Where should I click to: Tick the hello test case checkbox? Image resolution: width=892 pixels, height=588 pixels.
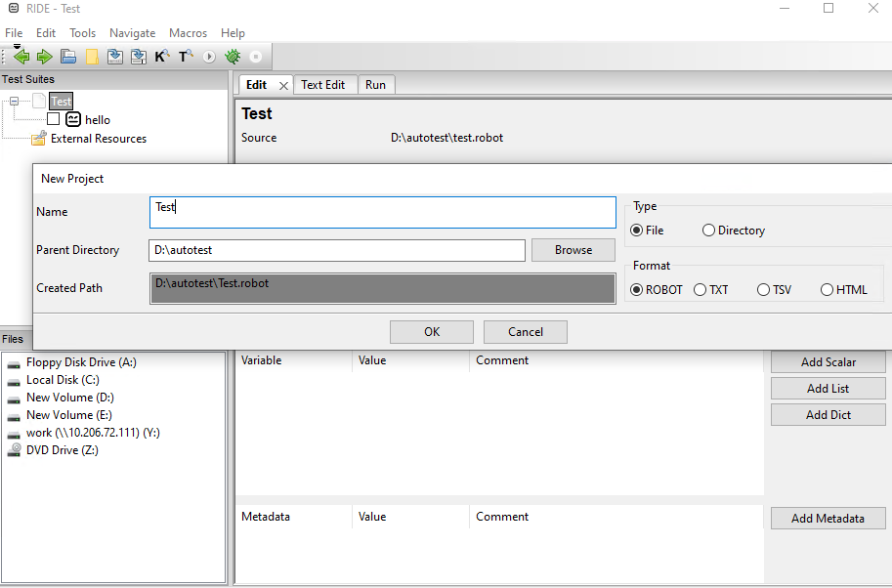53,119
